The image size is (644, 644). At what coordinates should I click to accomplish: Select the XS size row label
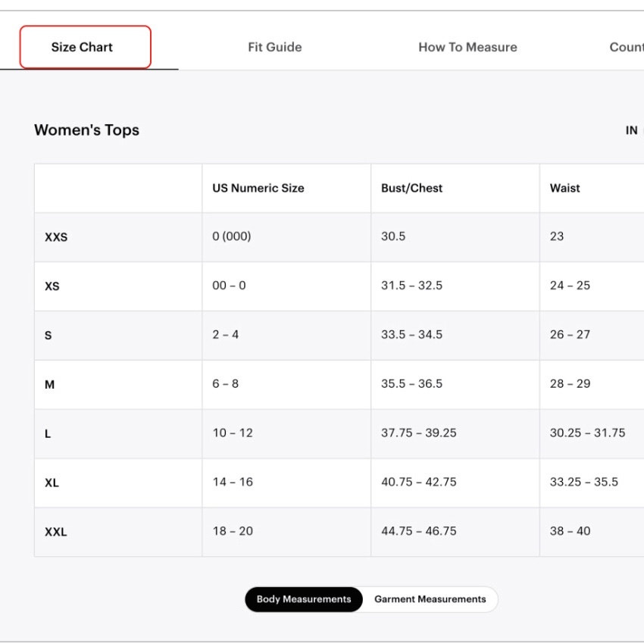[x=52, y=286]
